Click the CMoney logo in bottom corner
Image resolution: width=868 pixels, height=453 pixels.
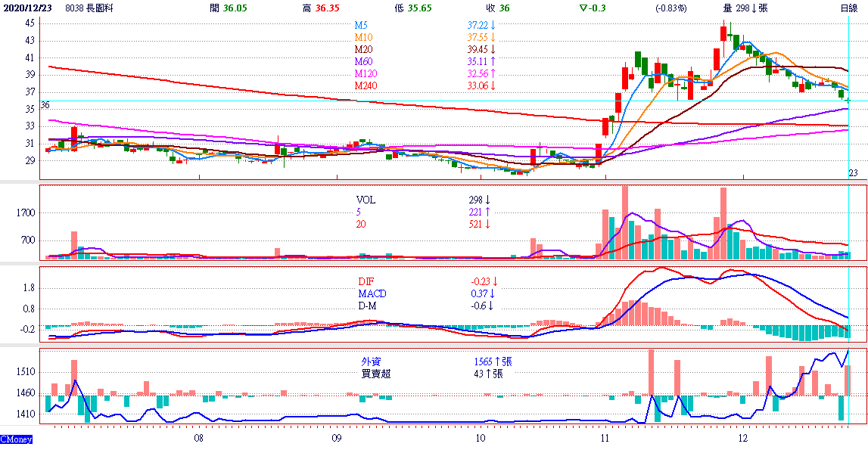pos(16,439)
